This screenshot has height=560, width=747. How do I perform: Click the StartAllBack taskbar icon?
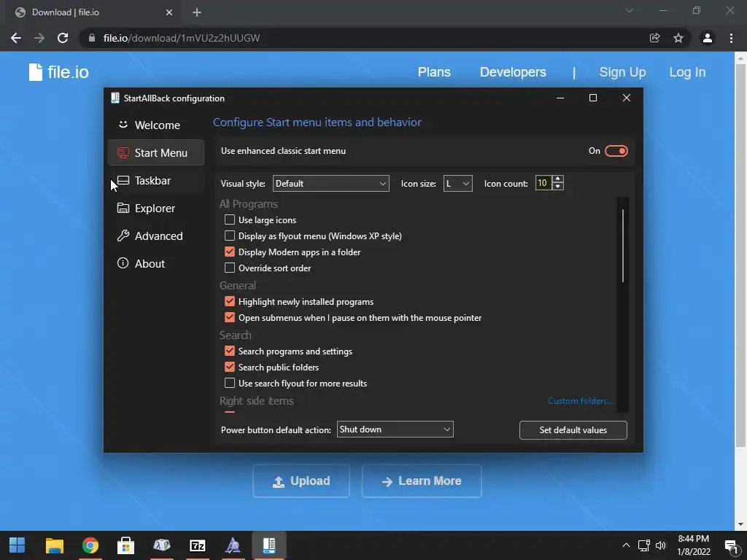[x=268, y=545]
